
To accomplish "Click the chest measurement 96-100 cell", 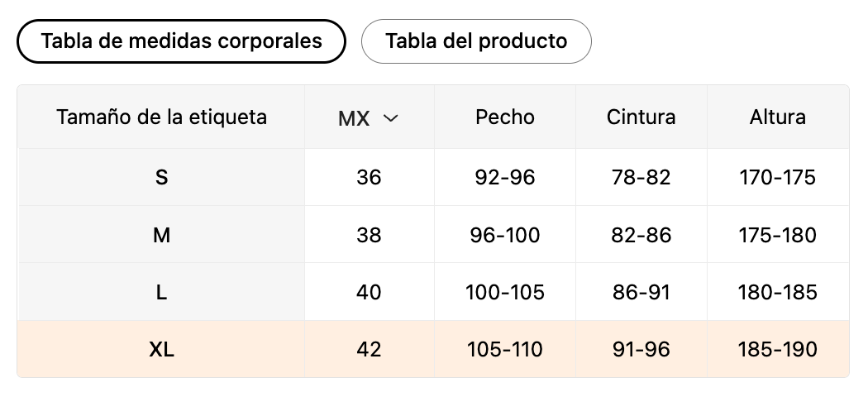I will point(505,235).
